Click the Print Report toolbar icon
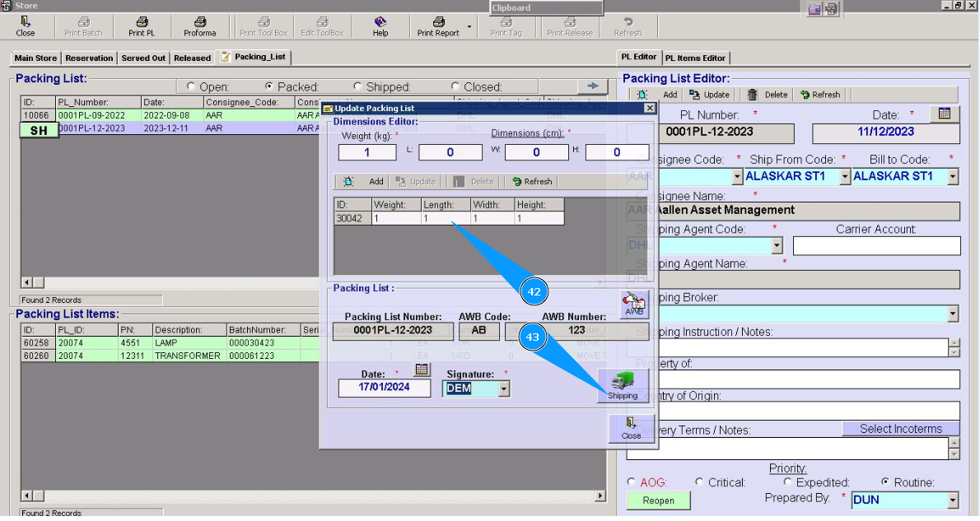The width and height of the screenshot is (980, 521). 438,27
